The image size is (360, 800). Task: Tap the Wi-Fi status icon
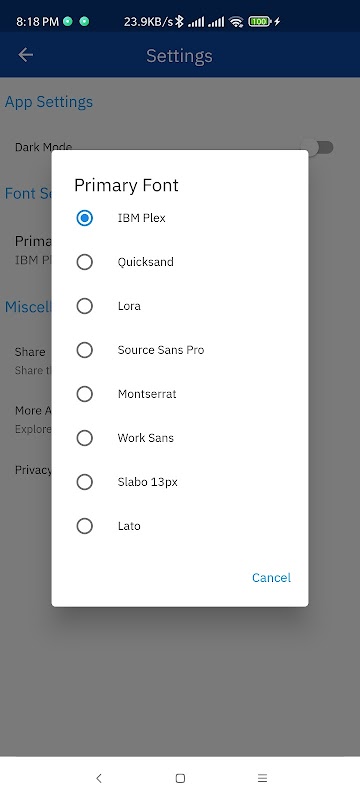(236, 21)
